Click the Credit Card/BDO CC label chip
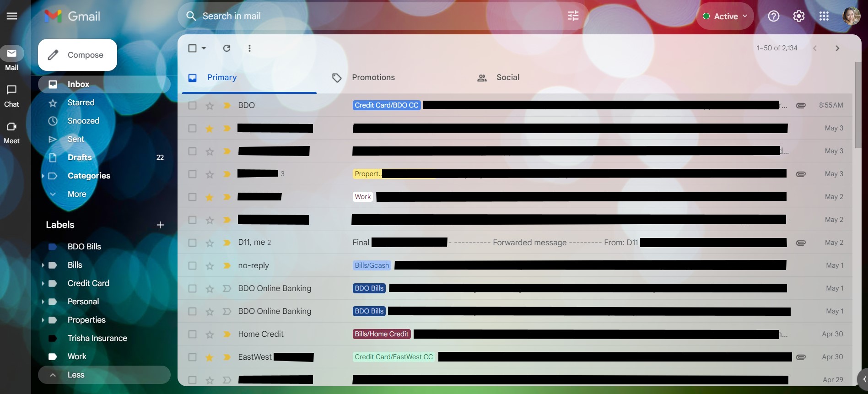868x394 pixels. tap(387, 105)
